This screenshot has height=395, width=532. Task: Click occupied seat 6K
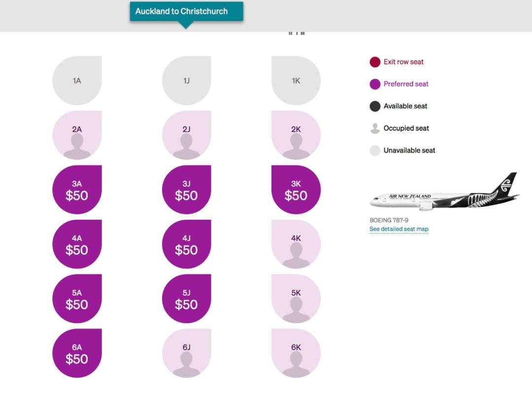[x=296, y=353]
